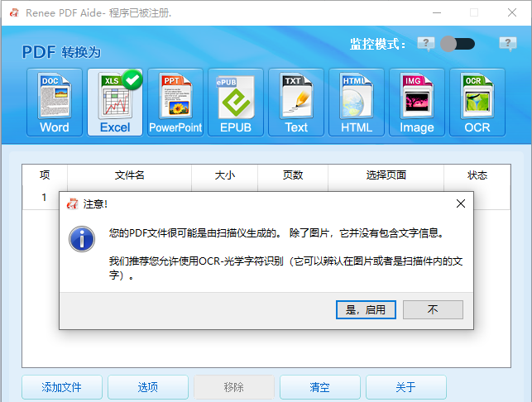Minimize the Renee PDF Aide window
This screenshot has height=402, width=532.
(x=437, y=13)
